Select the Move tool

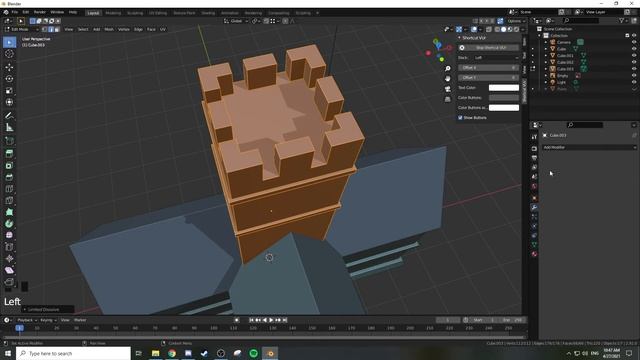tap(9, 67)
